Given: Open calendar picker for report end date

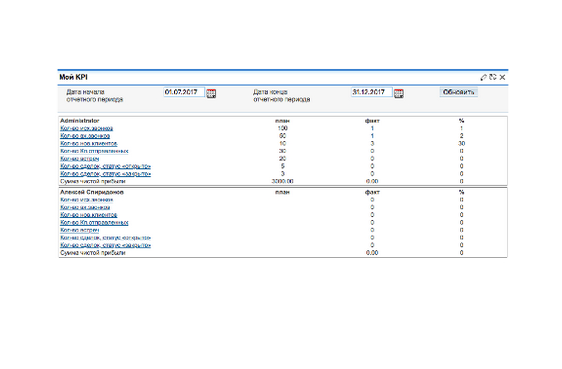Looking at the screenshot, I should pos(399,94).
